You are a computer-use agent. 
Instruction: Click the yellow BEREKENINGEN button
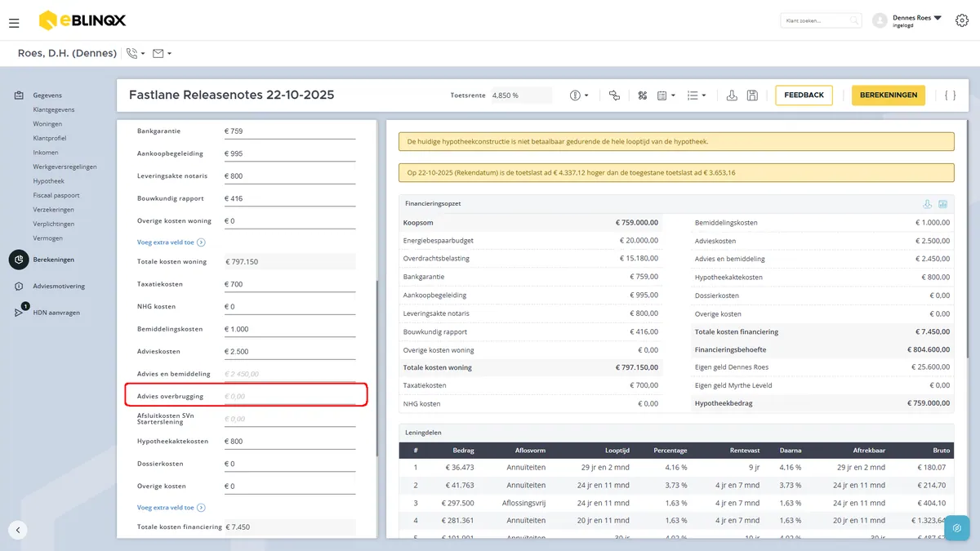click(889, 96)
